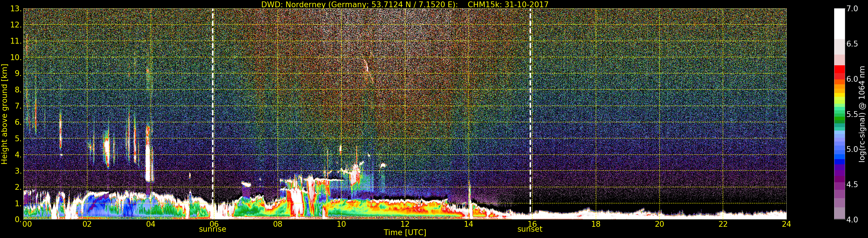Click the '13.' height axis tick label
This screenshot has width=868, height=238.
pyautogui.click(x=16, y=9)
